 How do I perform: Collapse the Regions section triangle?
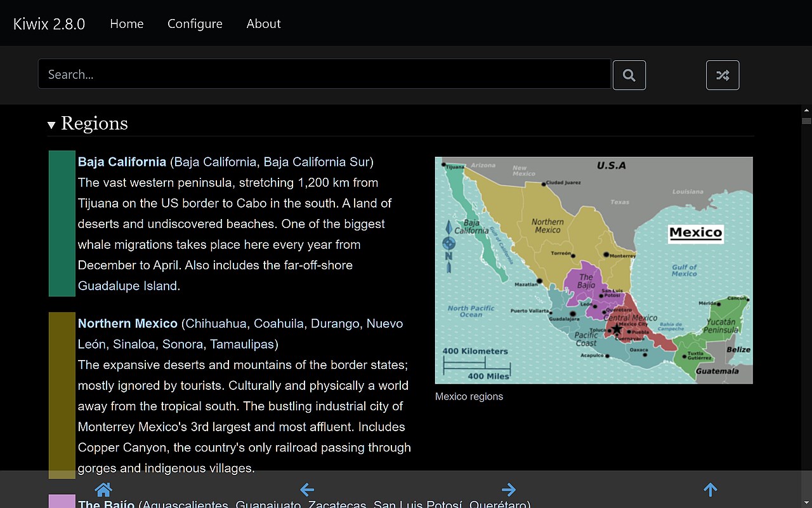[51, 125]
